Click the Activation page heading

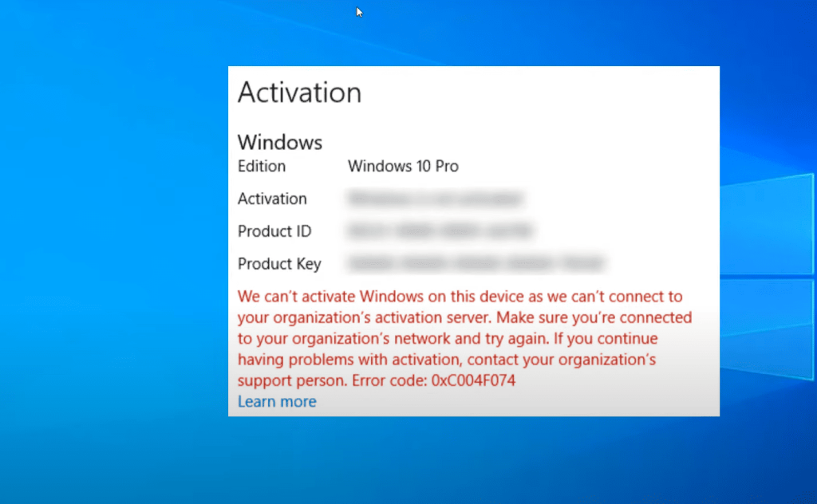(299, 93)
